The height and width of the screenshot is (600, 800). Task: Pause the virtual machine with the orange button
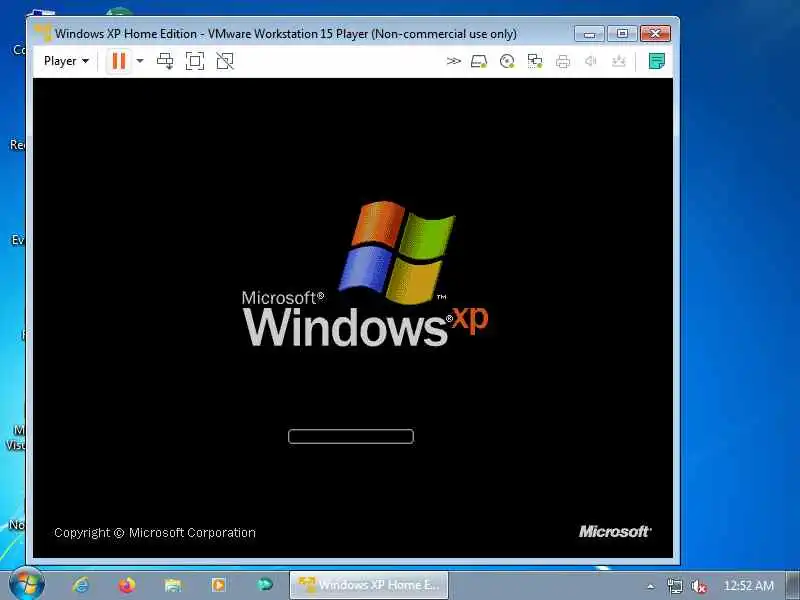(x=119, y=61)
